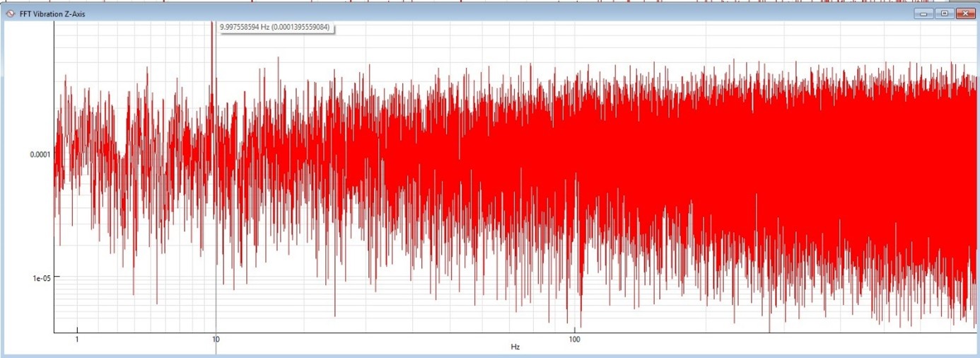Close the FFT Vibration Z-Axis window
This screenshot has height=358, width=980.
click(x=964, y=13)
